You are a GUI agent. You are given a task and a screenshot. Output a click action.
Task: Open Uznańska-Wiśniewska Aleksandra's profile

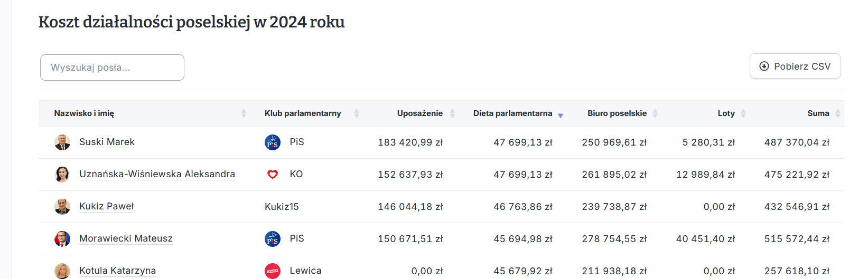coord(157,174)
